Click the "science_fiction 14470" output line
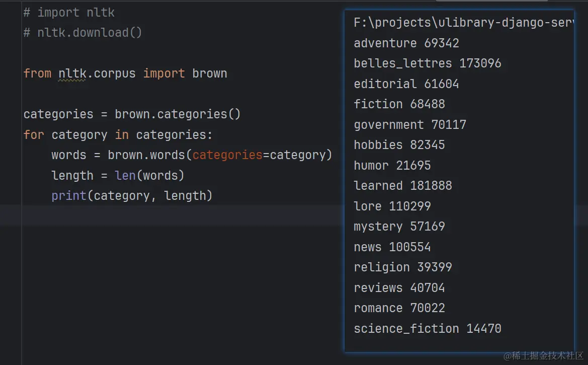 point(427,329)
